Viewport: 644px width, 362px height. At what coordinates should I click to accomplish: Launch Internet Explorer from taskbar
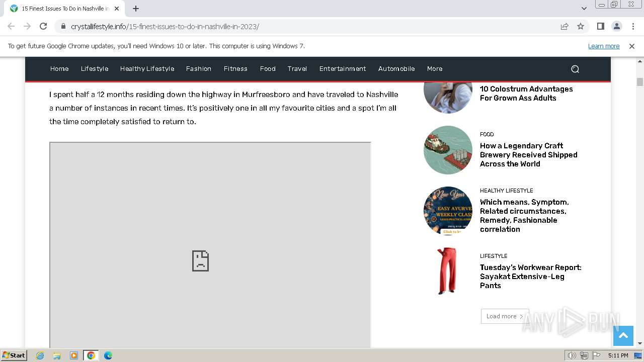coord(40,355)
